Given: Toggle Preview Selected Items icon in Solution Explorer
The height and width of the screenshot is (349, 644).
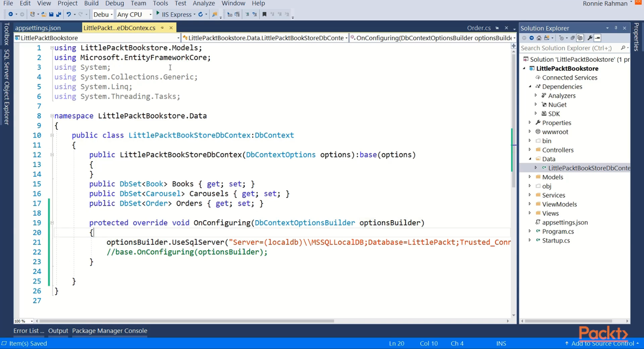Looking at the screenshot, I should 597,38.
